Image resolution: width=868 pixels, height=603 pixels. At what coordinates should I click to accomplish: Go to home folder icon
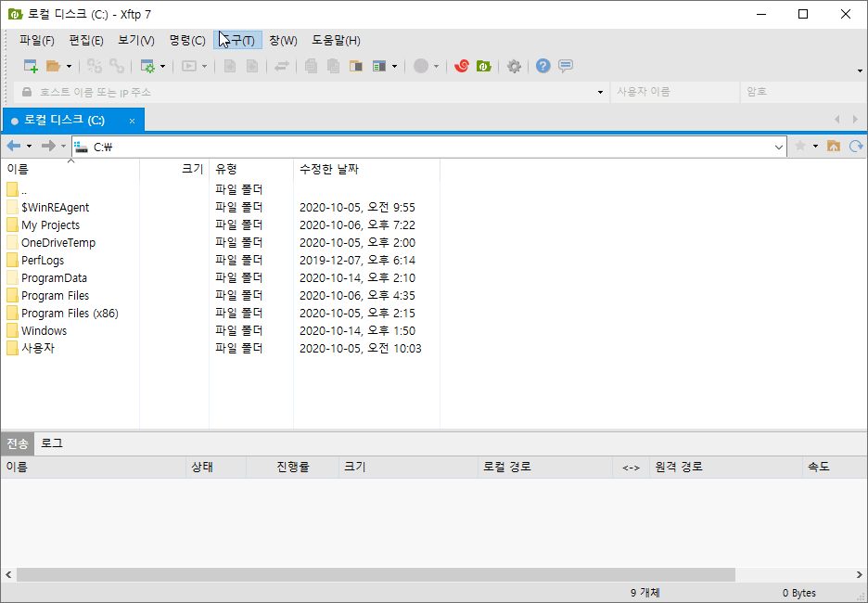click(834, 147)
